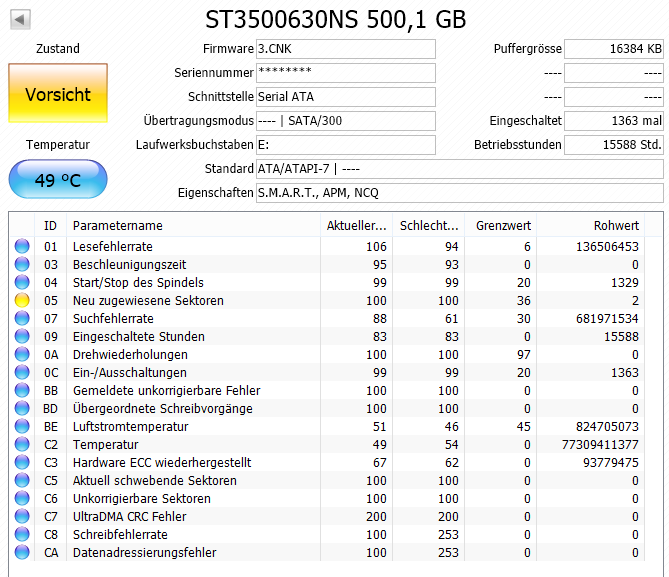Screen dimensions: 669x577
Task: Click the Rohwert column header
Action: click(590, 225)
